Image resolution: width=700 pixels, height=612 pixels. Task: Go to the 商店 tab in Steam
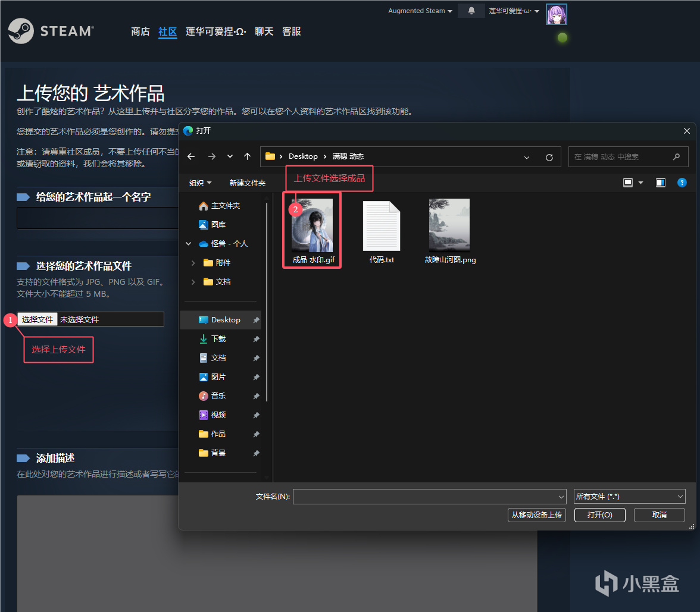[140, 31]
